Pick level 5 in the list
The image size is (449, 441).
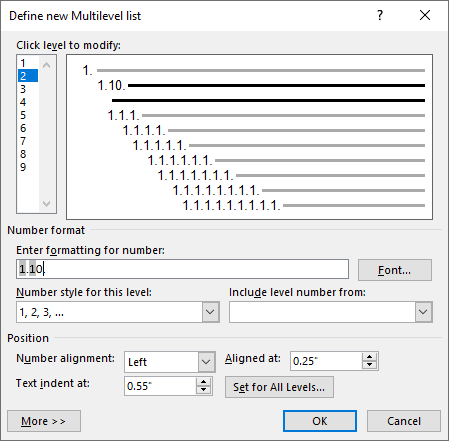pyautogui.click(x=28, y=115)
